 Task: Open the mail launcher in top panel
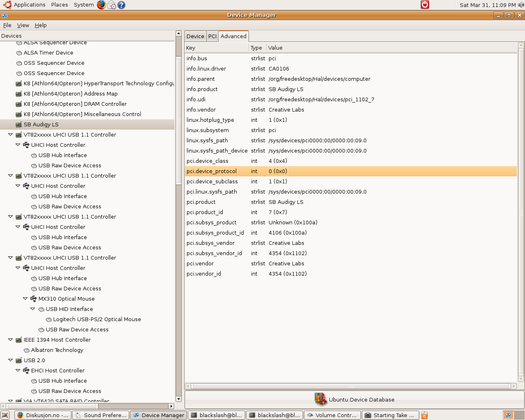pyautogui.click(x=112, y=5)
